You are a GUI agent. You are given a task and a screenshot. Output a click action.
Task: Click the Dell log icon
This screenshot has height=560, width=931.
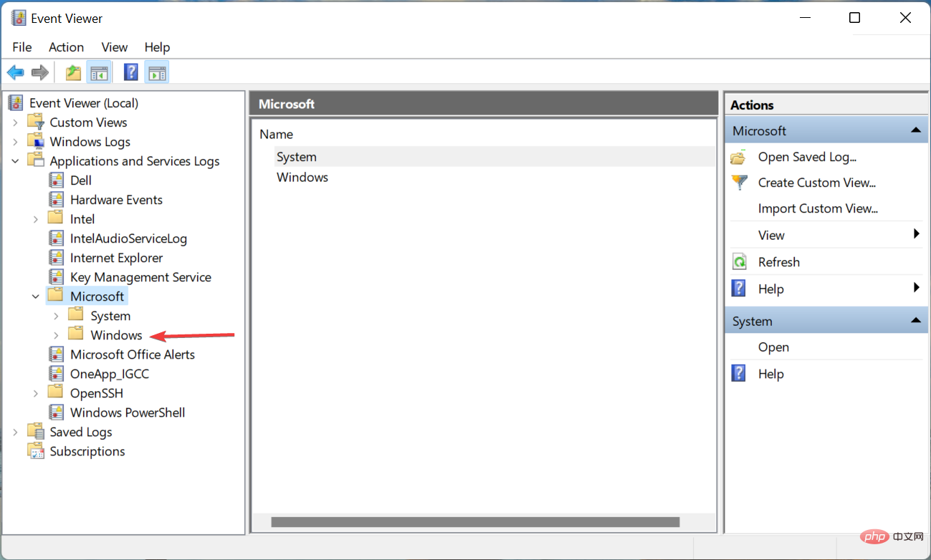point(56,180)
